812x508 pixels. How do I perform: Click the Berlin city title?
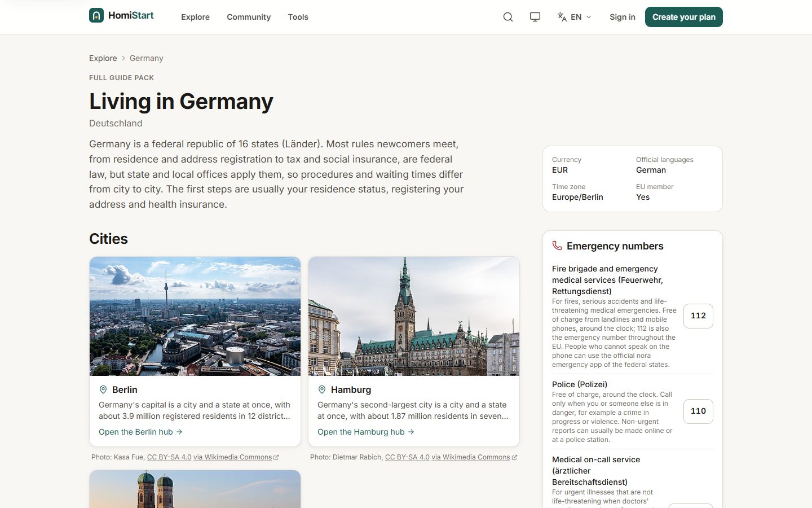pos(125,389)
